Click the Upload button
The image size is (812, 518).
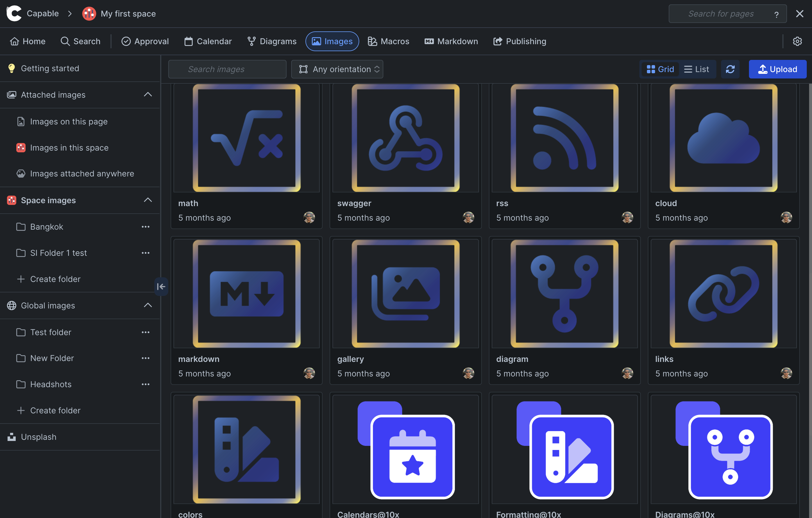777,69
